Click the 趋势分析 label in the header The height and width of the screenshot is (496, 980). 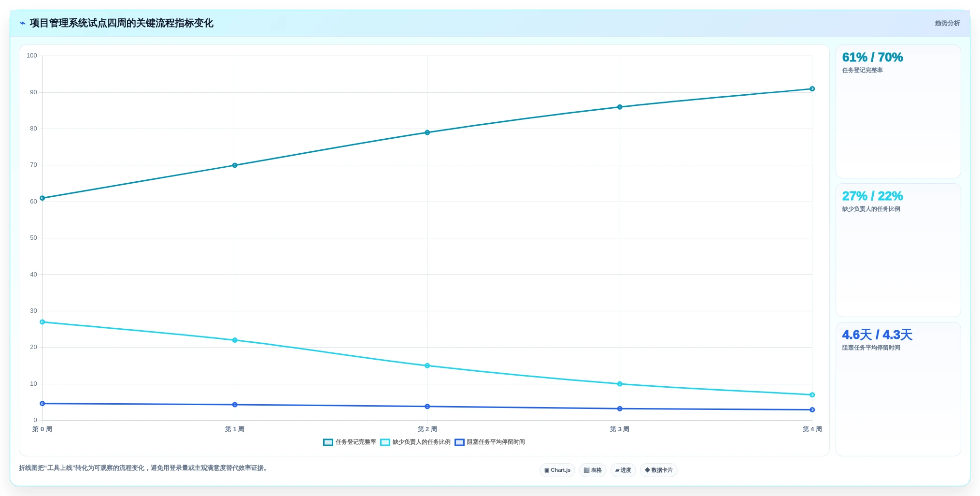pos(947,23)
